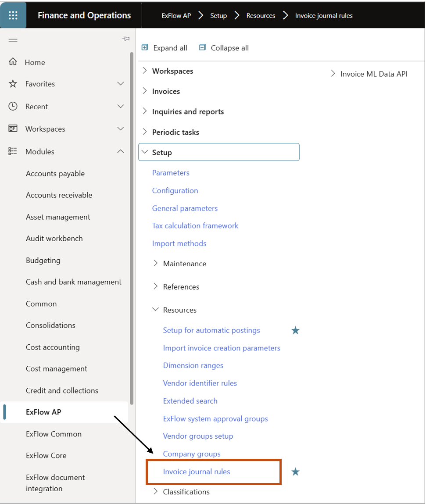
Task: Click the Recent clock icon
Action: 13,106
